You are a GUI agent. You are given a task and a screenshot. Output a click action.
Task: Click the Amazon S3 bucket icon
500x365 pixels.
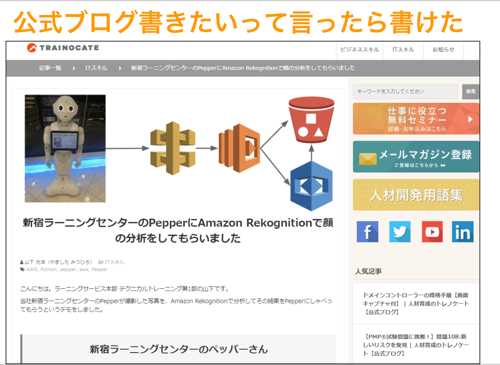click(x=311, y=120)
